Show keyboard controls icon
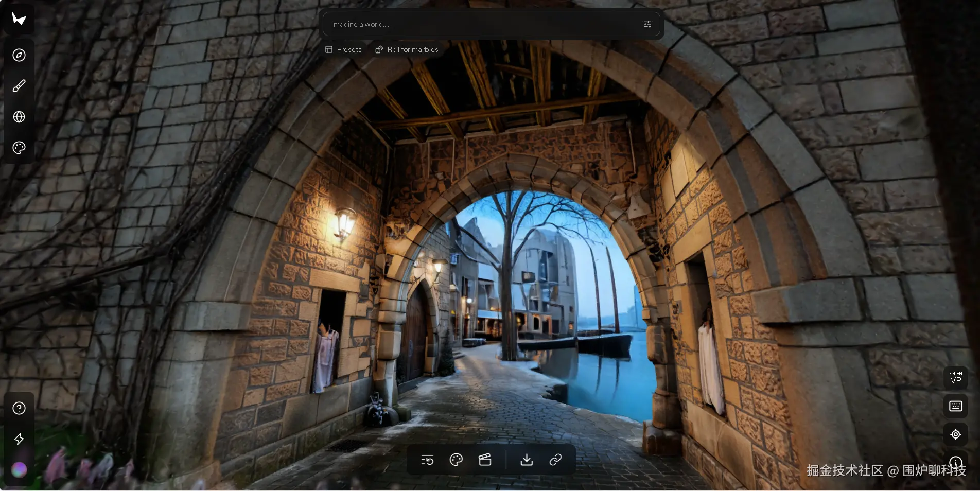This screenshot has height=491, width=980. 956,406
